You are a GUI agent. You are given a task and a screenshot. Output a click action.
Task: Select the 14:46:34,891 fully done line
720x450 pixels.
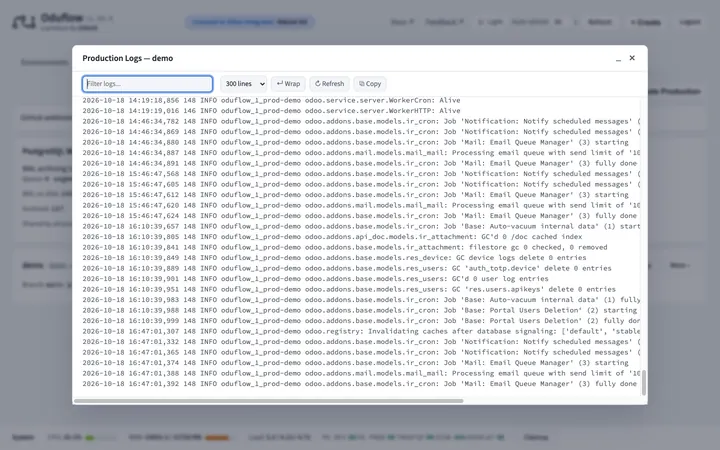click(360, 163)
